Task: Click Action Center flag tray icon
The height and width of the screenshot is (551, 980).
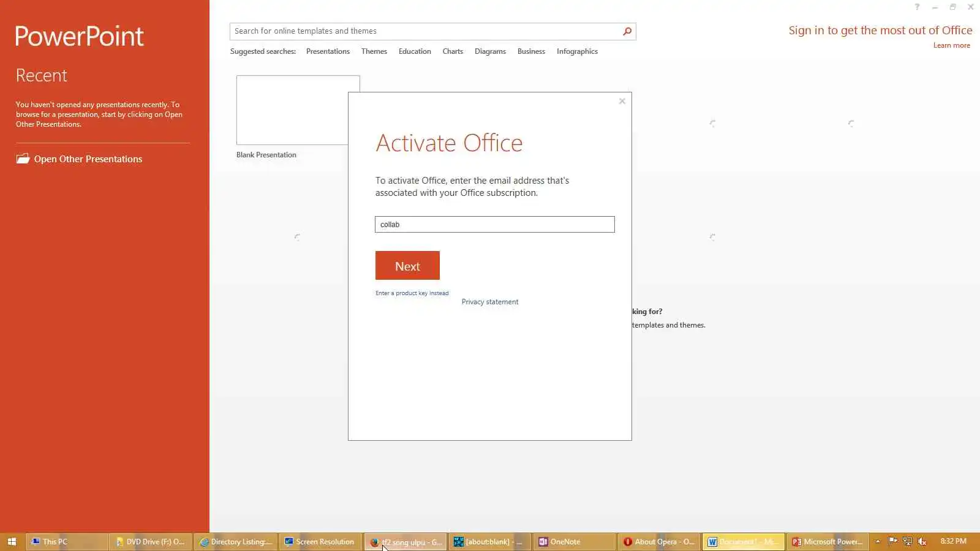Action: pos(893,541)
